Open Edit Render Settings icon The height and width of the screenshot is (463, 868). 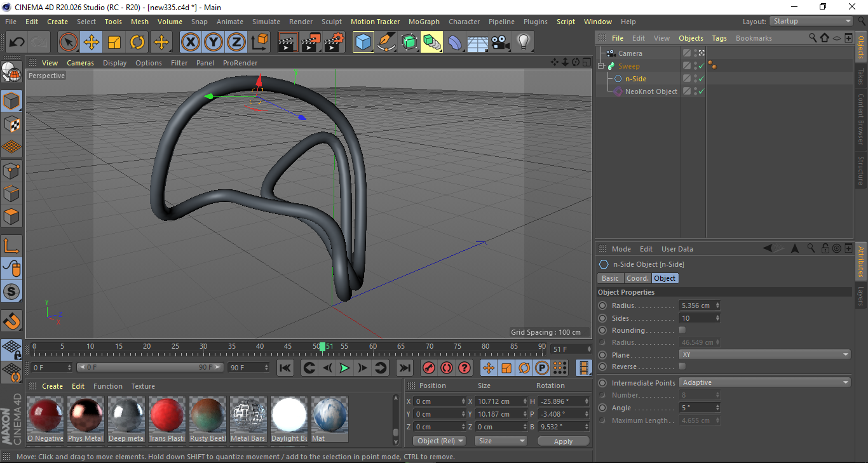[x=334, y=43]
